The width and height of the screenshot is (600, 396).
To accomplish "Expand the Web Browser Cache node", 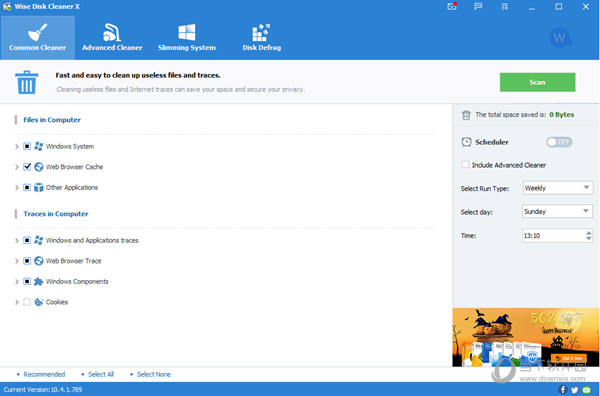I will 16,167.
